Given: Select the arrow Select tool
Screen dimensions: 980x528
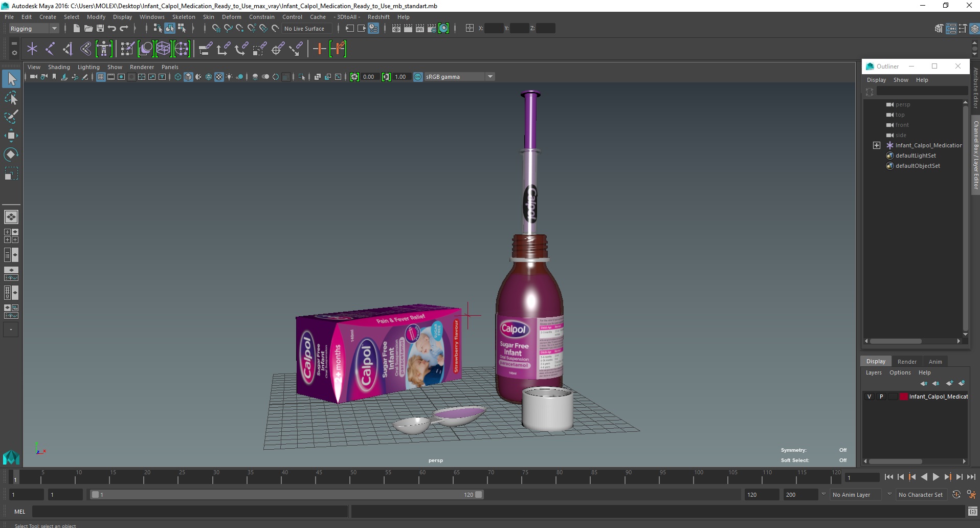Looking at the screenshot, I should point(11,79).
